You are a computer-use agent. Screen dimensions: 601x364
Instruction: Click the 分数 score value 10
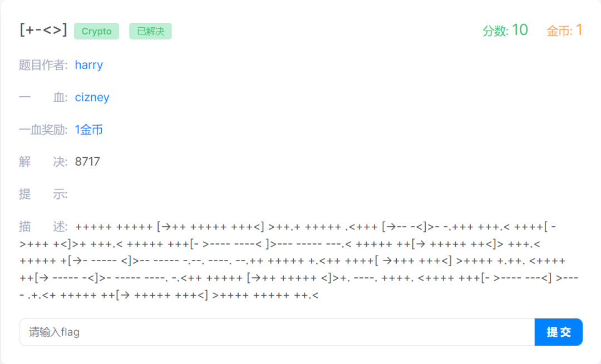(x=520, y=30)
